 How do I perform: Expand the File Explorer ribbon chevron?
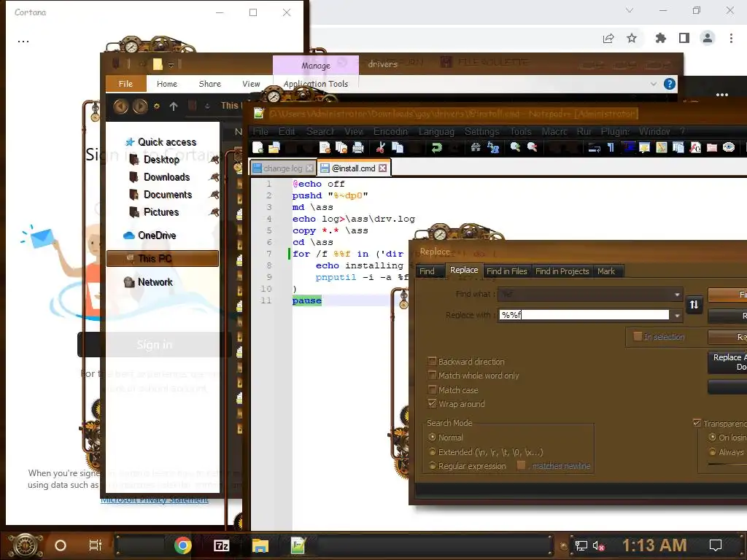[x=653, y=85]
